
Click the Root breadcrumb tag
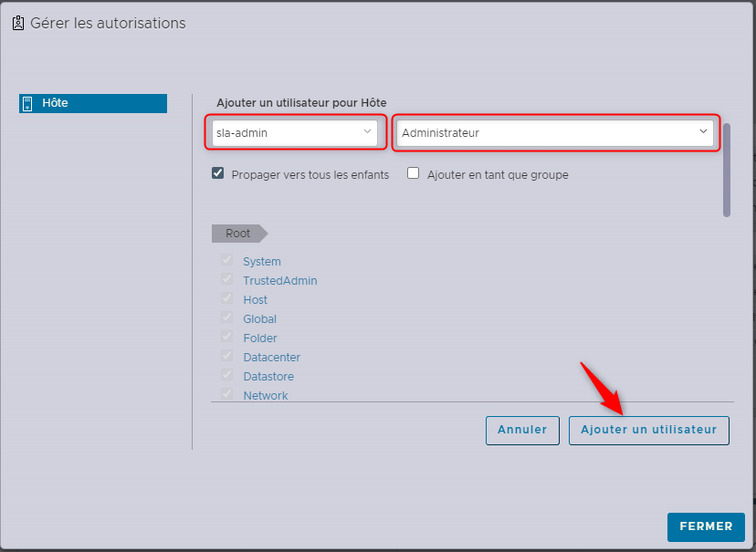[x=238, y=234]
